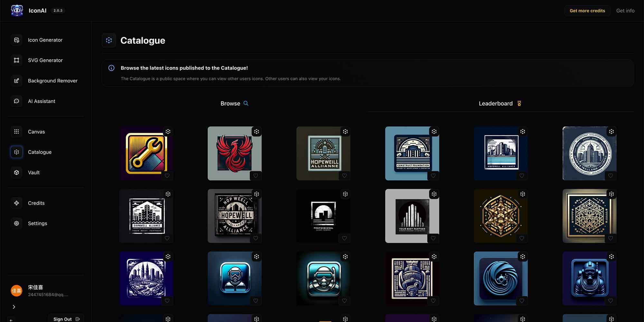Image resolution: width=644 pixels, height=322 pixels.
Task: Open the Icon Generator sidebar icon
Action: 16,40
